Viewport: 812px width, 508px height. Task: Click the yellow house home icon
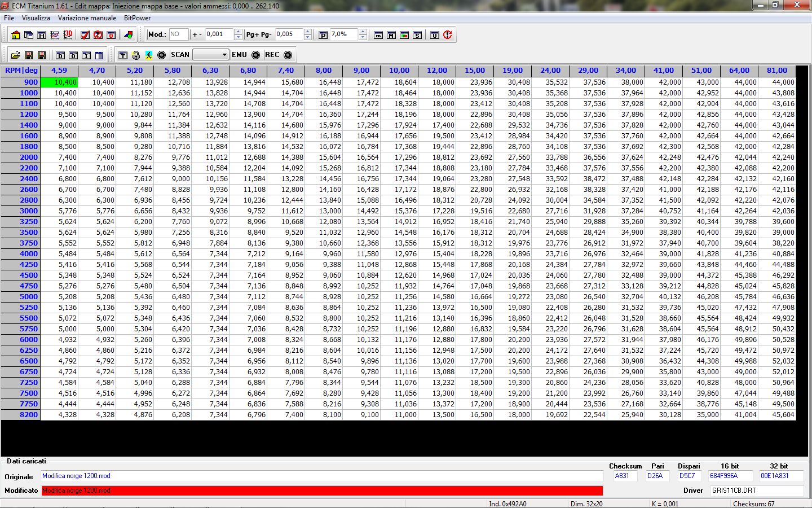coord(16,35)
